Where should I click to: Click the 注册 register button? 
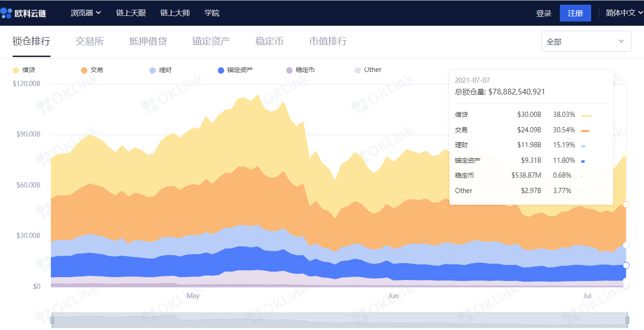point(575,13)
